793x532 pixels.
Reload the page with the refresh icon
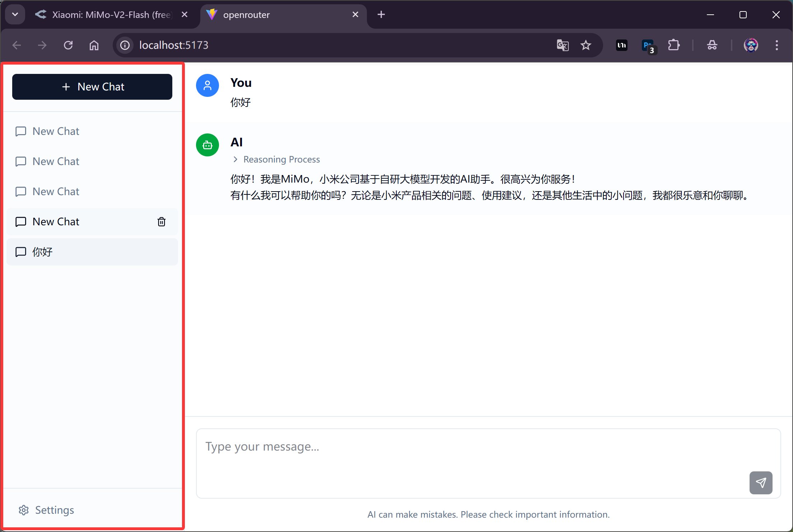[68, 45]
